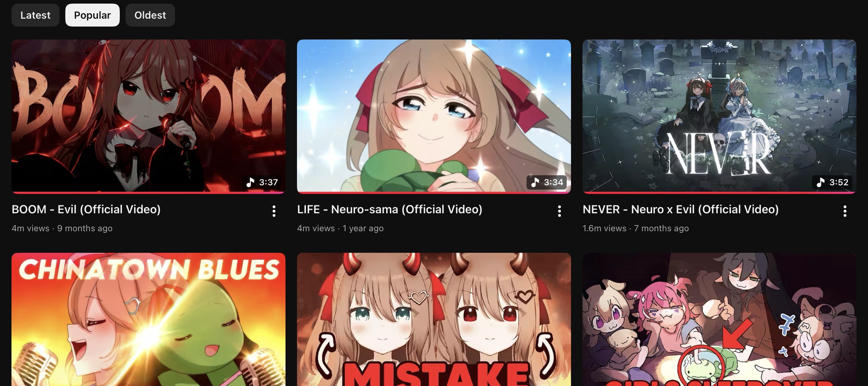868x386 pixels.
Task: Play the NEVER graveyard thumbnail
Action: pyautogui.click(x=720, y=116)
